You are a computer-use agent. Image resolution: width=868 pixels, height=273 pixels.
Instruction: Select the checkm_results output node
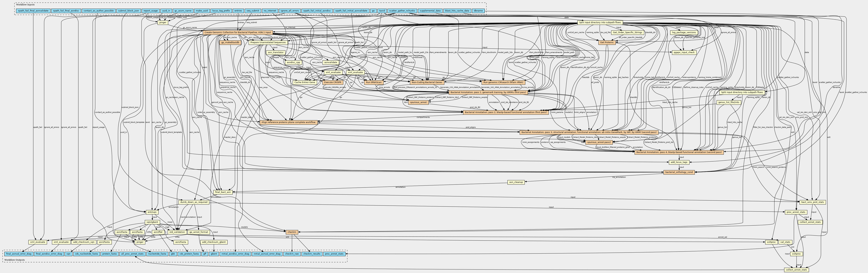coord(312,254)
